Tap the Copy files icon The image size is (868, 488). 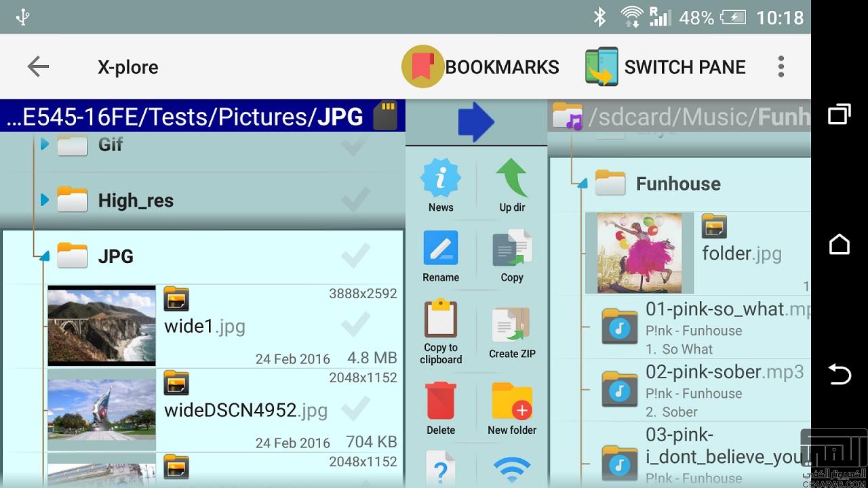point(512,247)
